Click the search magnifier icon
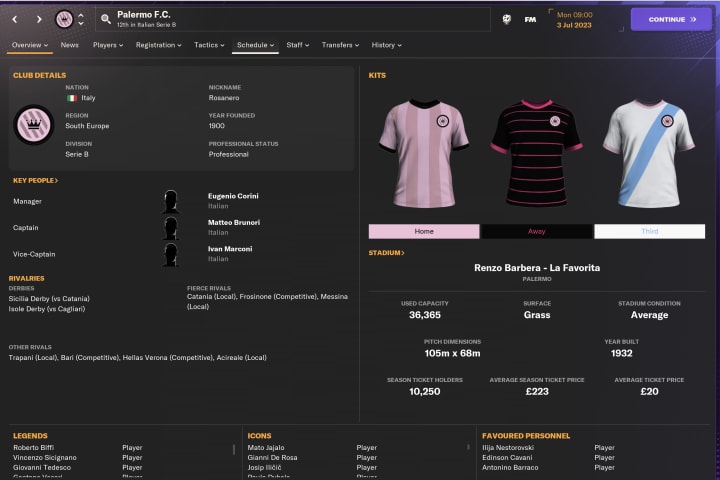The width and height of the screenshot is (720, 480). click(106, 19)
